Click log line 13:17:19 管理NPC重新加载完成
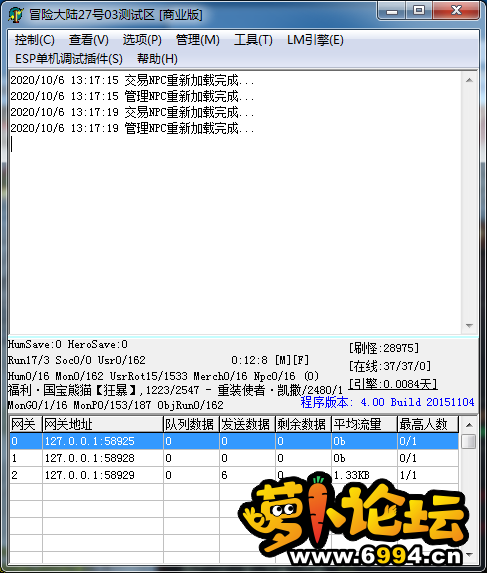This screenshot has width=487, height=573. tap(132, 128)
